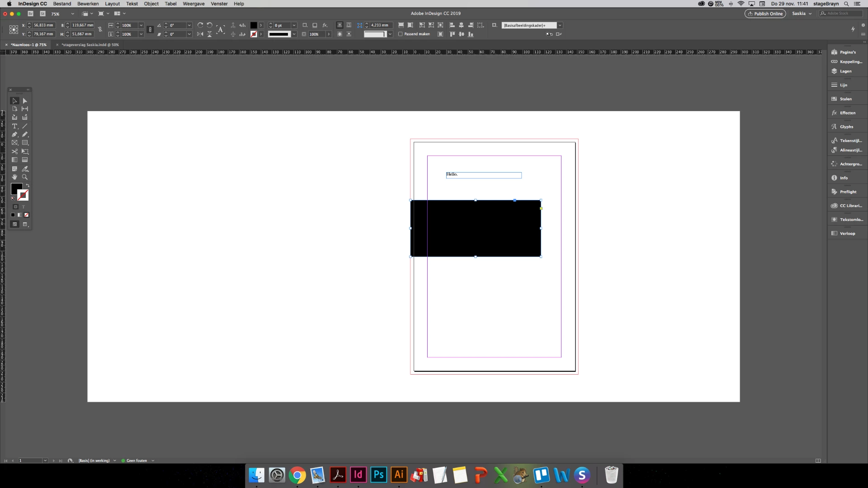The image size is (868, 488).
Task: Toggle constrain proportions for width and height
Action: point(100,29)
